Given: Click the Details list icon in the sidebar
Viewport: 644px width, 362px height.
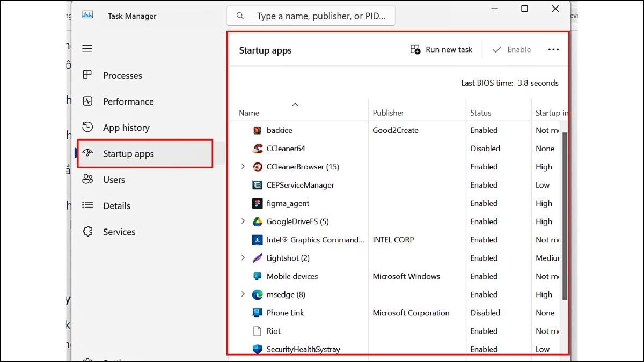Looking at the screenshot, I should (87, 205).
